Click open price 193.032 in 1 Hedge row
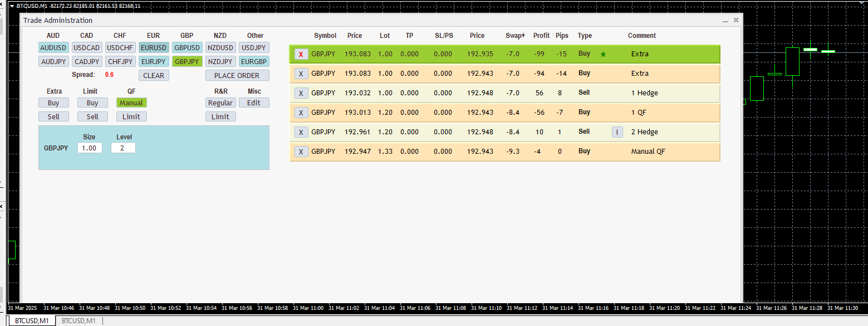The image size is (868, 326). point(357,93)
